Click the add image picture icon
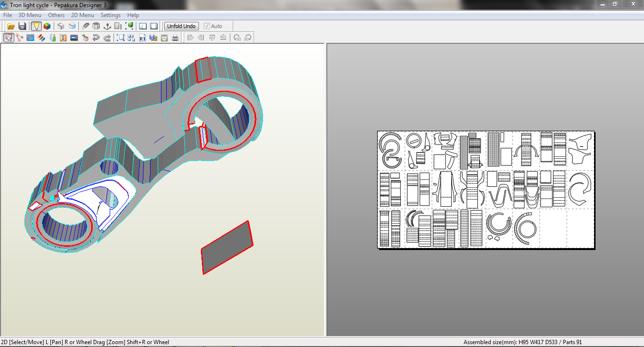Screen dimensions: 644x347 click(x=74, y=38)
